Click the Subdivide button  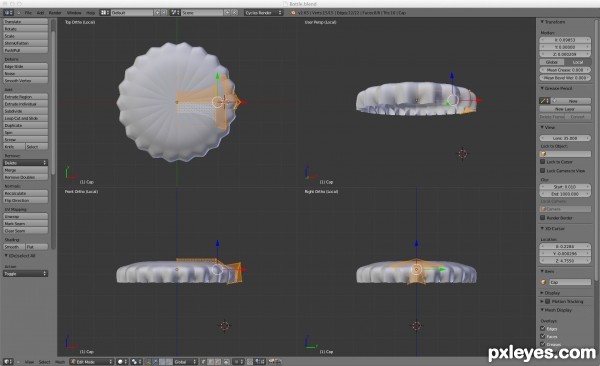(26, 111)
